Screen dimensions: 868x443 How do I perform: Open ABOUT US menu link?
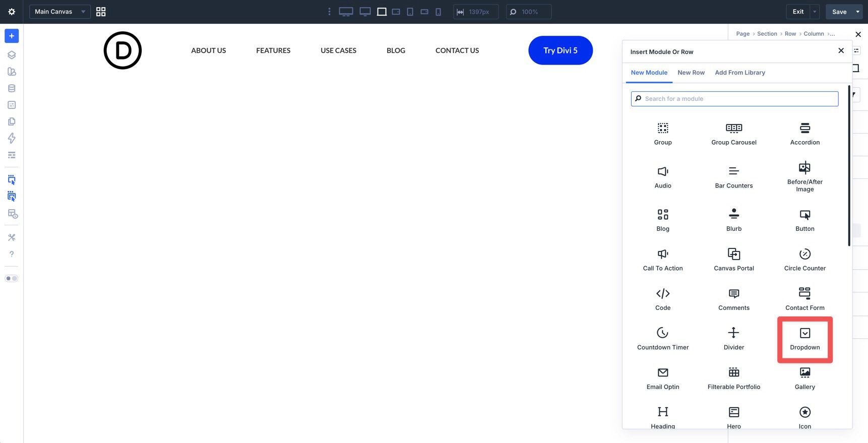coord(208,50)
